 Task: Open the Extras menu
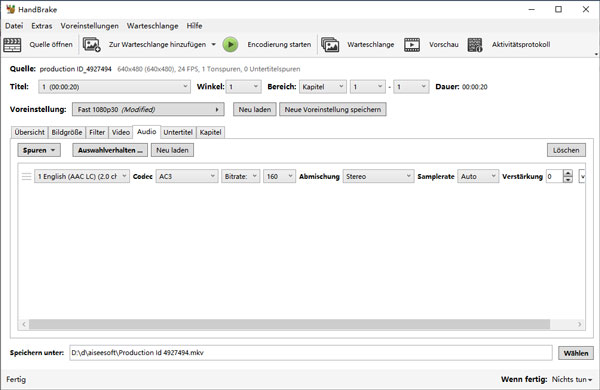pyautogui.click(x=42, y=26)
